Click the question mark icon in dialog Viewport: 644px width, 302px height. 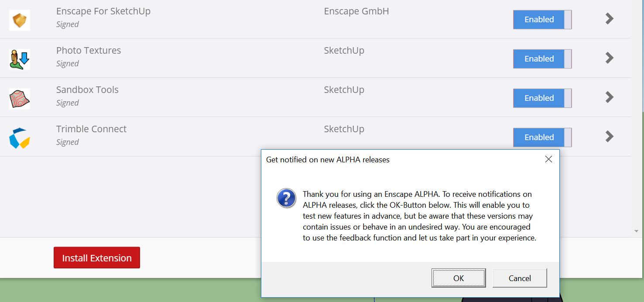coord(287,198)
